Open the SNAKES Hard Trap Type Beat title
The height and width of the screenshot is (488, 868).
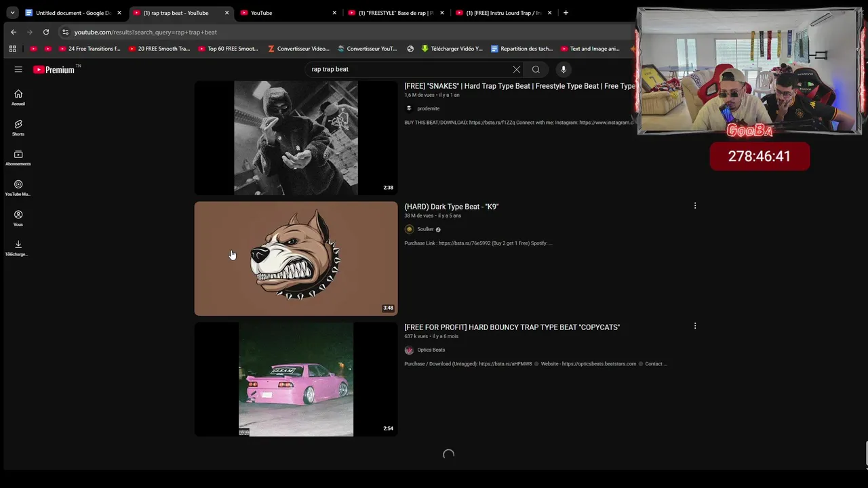(x=519, y=86)
